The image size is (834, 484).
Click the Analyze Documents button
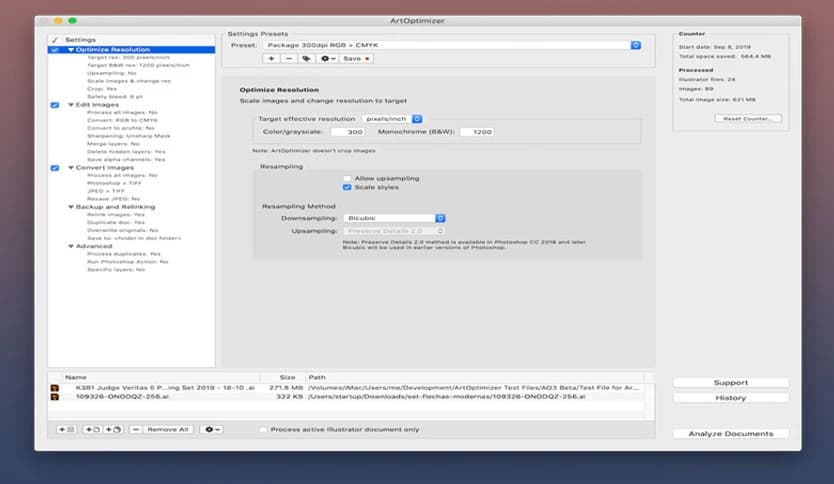coord(730,434)
